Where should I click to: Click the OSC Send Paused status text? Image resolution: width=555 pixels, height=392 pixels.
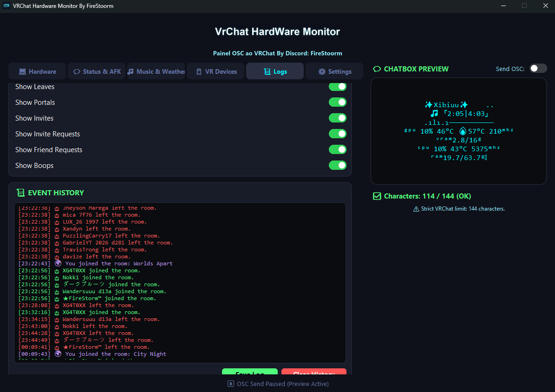pyautogui.click(x=283, y=384)
